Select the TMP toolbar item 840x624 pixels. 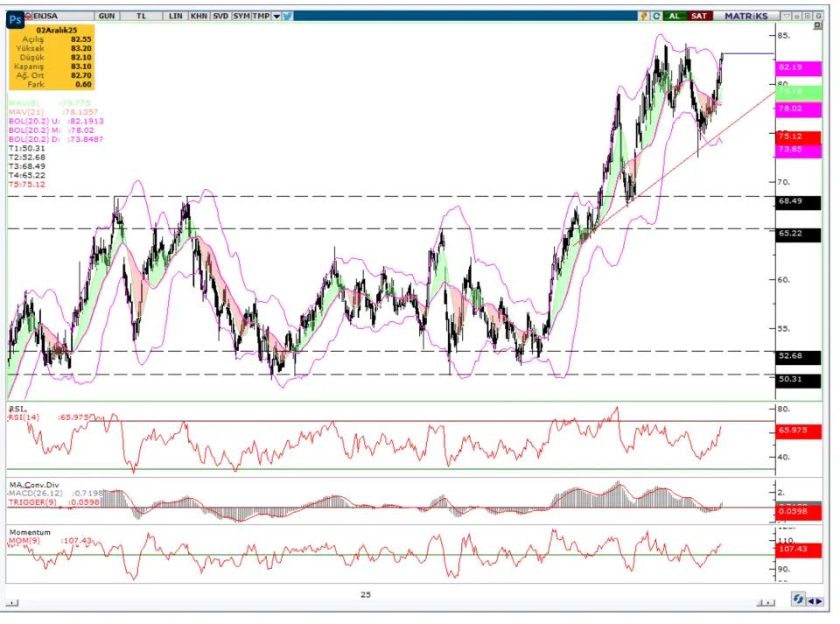click(x=262, y=16)
